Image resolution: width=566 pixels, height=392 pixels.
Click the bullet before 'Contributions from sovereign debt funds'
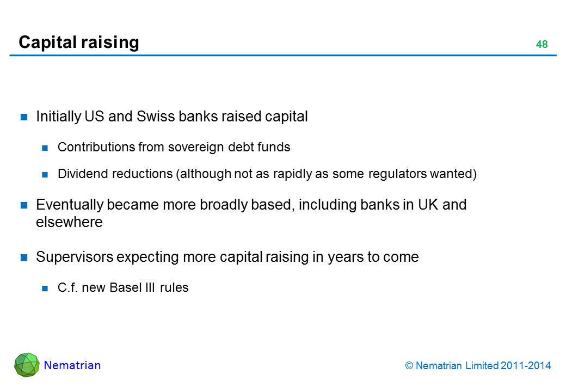click(46, 148)
